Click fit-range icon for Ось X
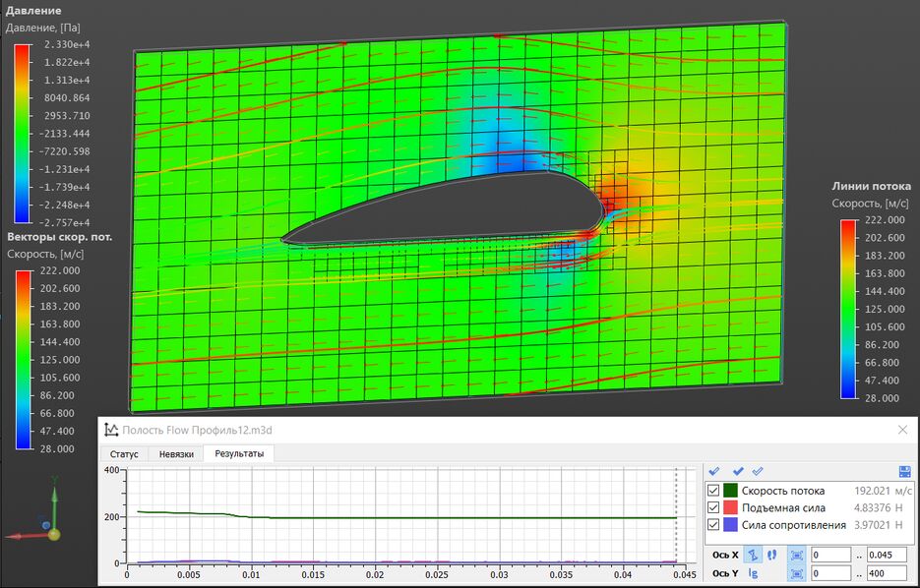Image resolution: width=920 pixels, height=588 pixels. pos(797,555)
